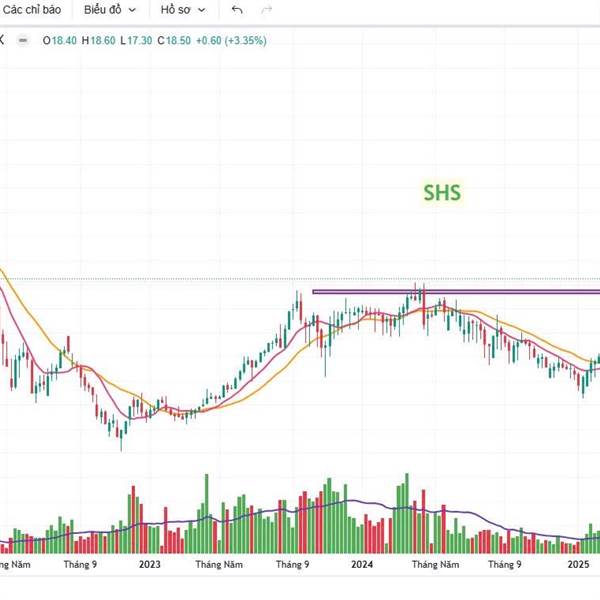The width and height of the screenshot is (600, 600).
Task: Click the Tháng Năm label between 2023 and 2024
Action: point(219,564)
